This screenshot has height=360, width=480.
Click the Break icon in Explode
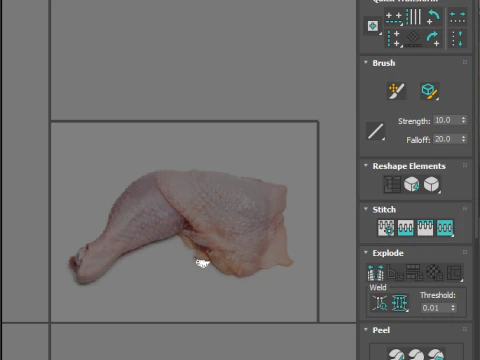[x=375, y=273]
